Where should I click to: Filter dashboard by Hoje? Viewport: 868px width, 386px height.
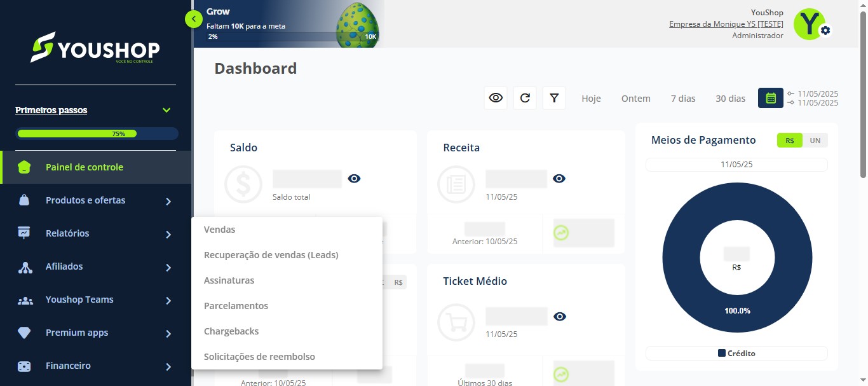[591, 99]
